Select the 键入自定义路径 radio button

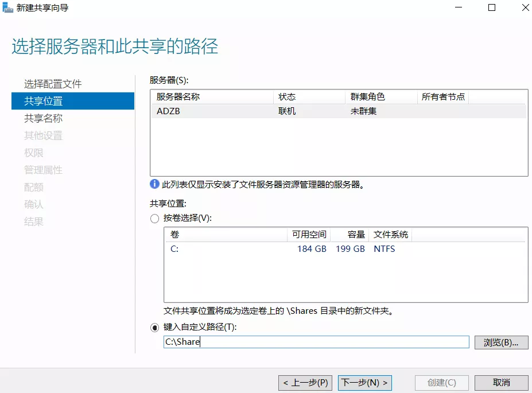pyautogui.click(x=154, y=327)
